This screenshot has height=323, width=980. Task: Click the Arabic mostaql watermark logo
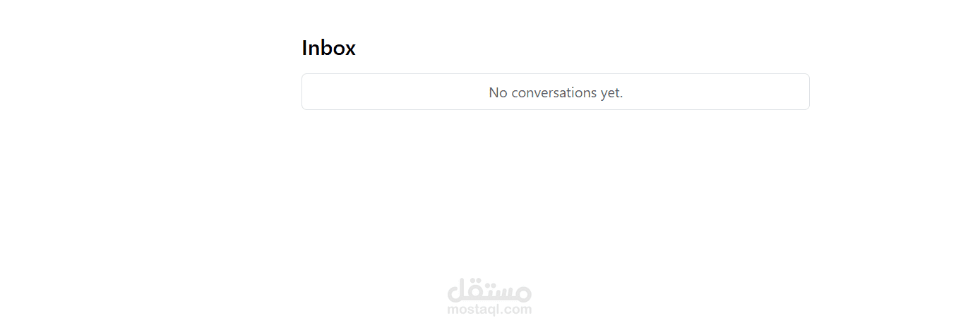(489, 289)
